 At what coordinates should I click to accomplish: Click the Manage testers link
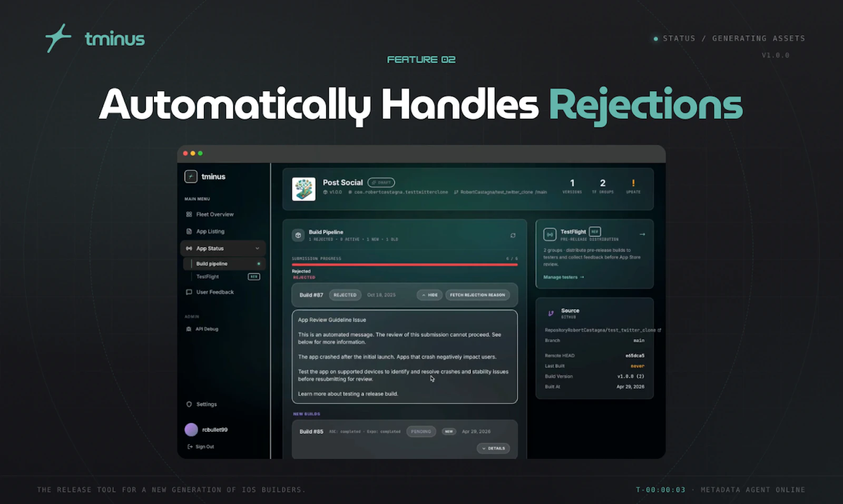pyautogui.click(x=564, y=277)
